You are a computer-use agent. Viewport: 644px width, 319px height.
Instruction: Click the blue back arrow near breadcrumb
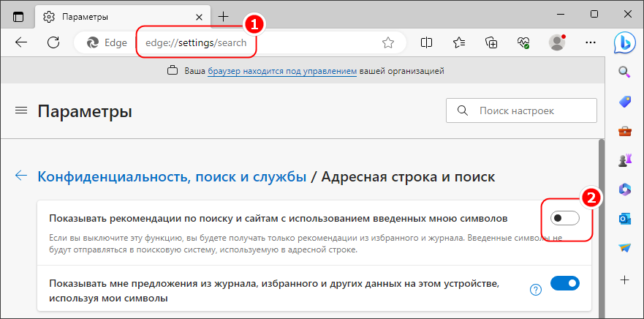pyautogui.click(x=21, y=176)
